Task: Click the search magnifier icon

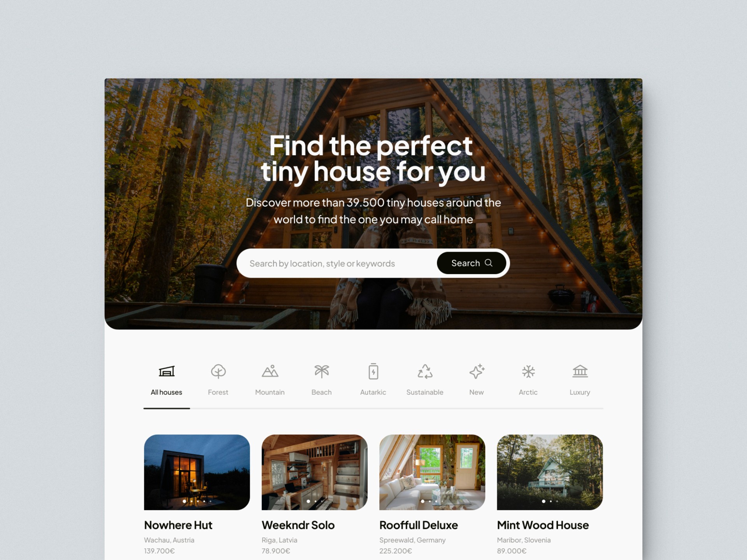Action: point(491,264)
